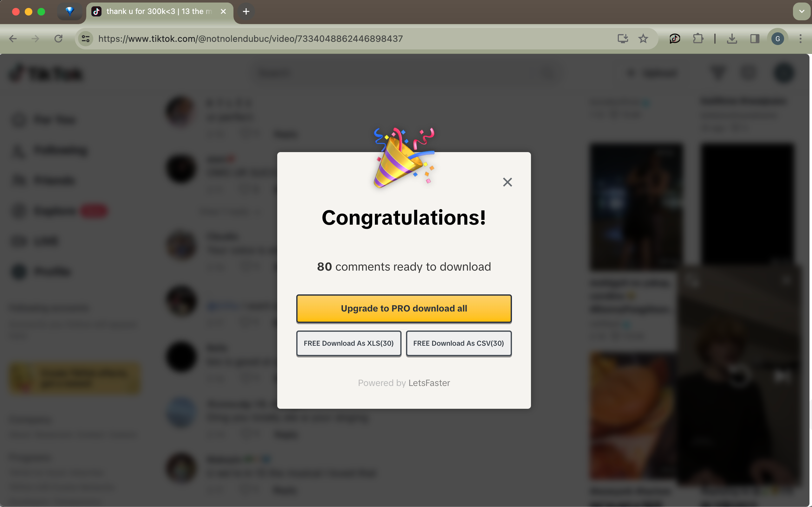Open the Extensions puzzle menu

click(x=698, y=39)
